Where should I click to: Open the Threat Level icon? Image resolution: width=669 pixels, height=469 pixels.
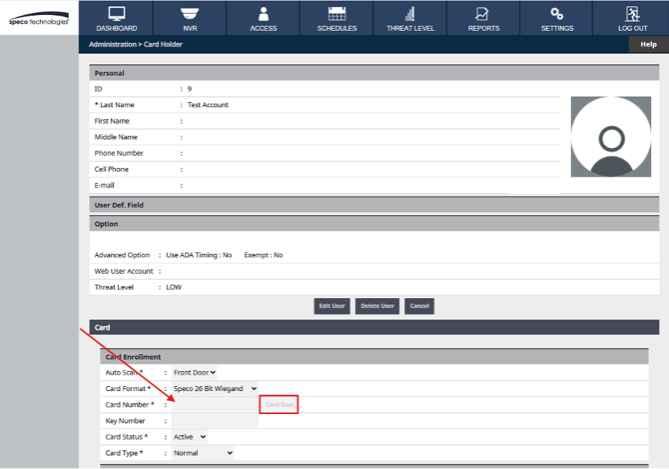pos(410,14)
